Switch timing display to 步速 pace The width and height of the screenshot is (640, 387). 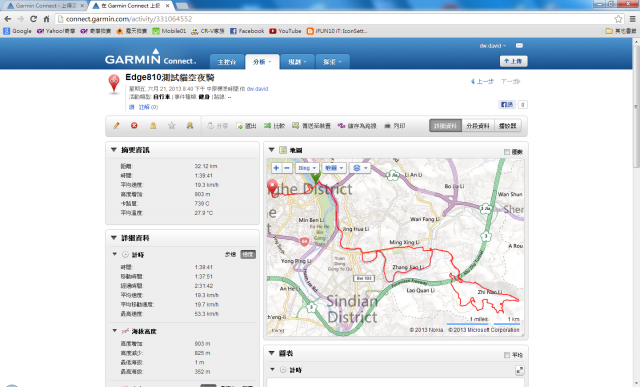coord(230,254)
